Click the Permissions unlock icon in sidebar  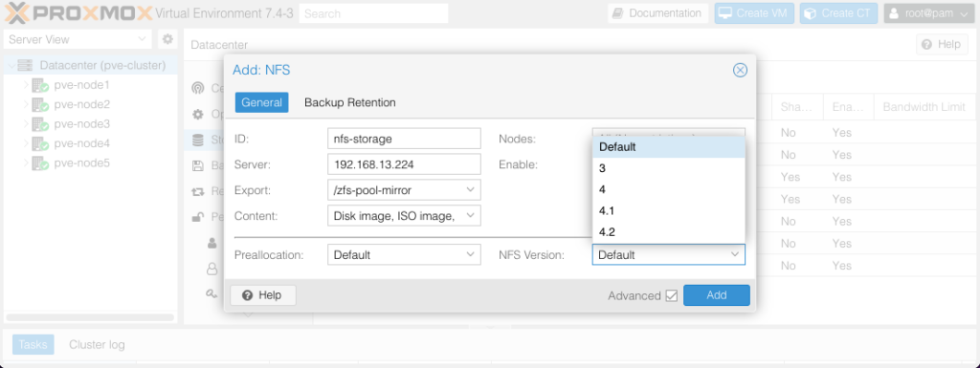point(198,217)
